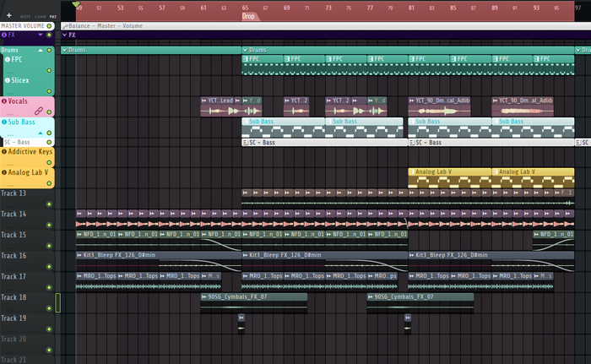This screenshot has height=364, width=591.
Task: Toggle mute LED on FX track
Action: pos(49,35)
